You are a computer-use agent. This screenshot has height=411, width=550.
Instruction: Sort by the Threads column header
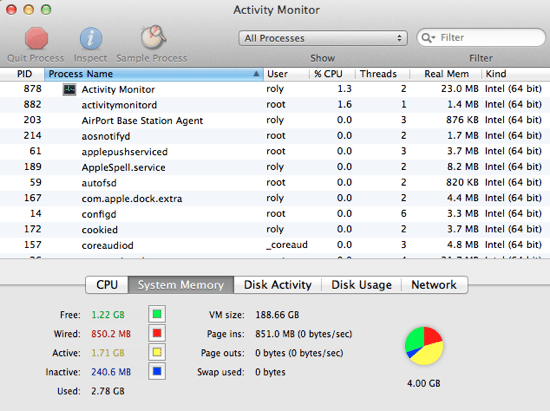click(x=382, y=74)
